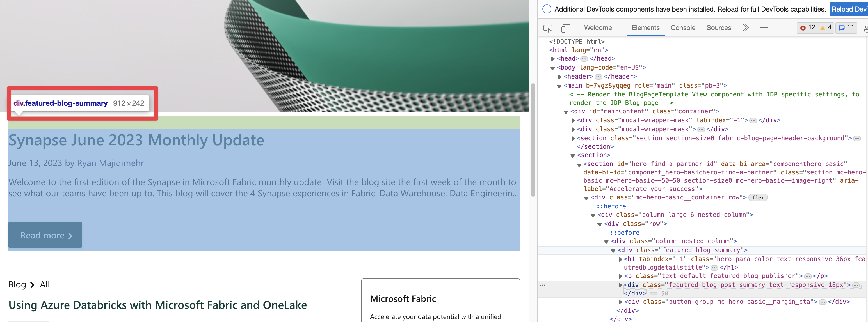Click the Reload DevTools button
The width and height of the screenshot is (868, 322).
[849, 9]
